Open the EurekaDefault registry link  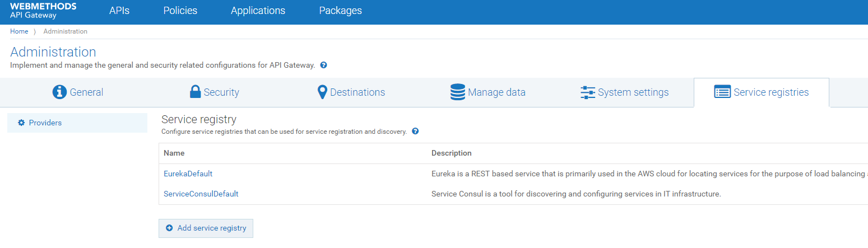pos(188,174)
